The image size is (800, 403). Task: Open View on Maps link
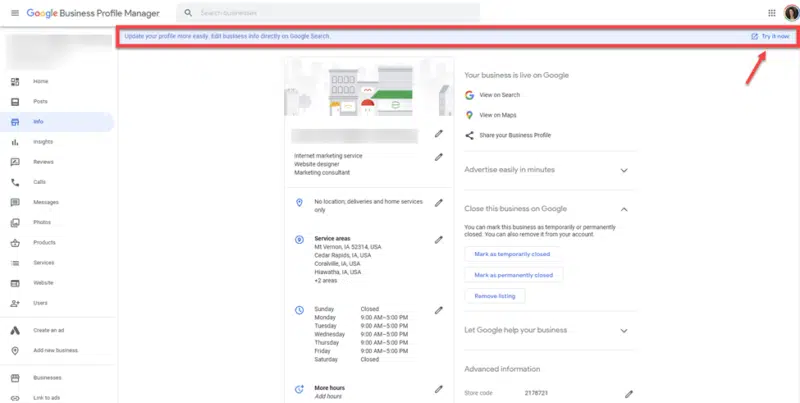(503, 115)
